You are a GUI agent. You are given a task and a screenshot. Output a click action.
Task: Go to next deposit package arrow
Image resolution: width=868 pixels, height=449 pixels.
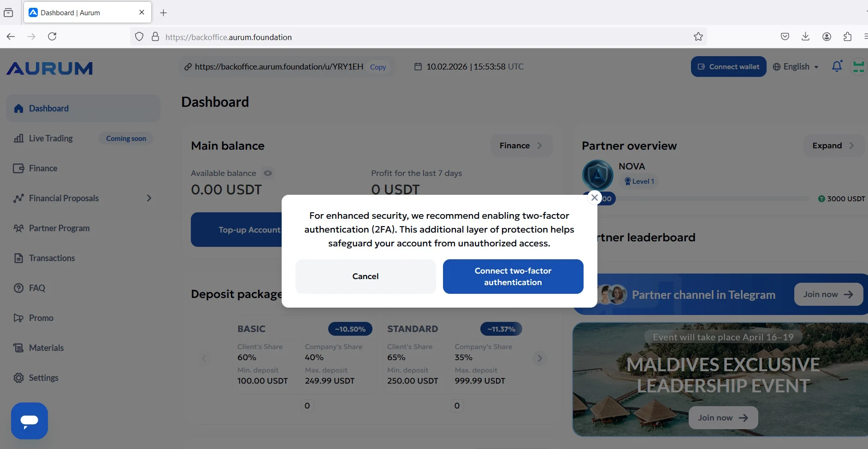click(540, 358)
